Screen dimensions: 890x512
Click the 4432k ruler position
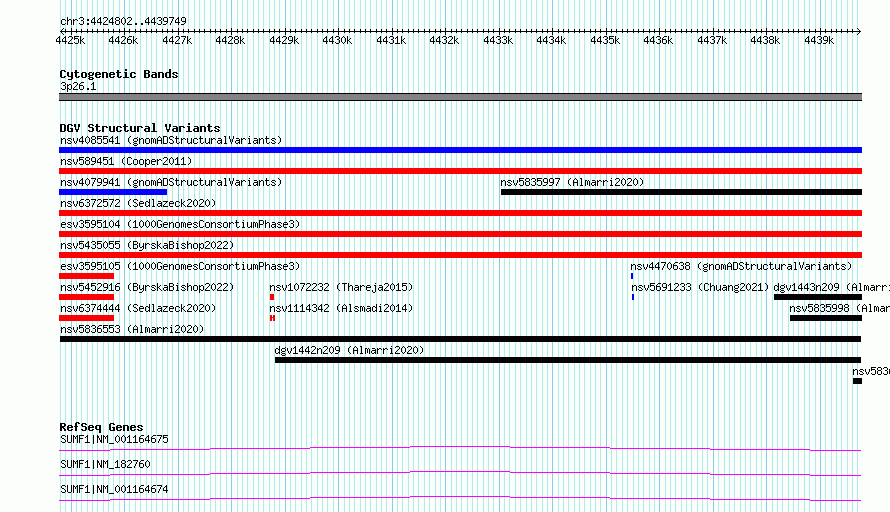(444, 40)
